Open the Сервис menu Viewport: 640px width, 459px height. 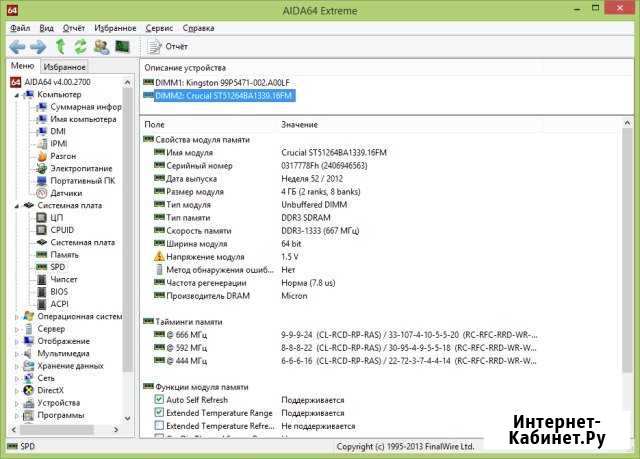pyautogui.click(x=158, y=29)
